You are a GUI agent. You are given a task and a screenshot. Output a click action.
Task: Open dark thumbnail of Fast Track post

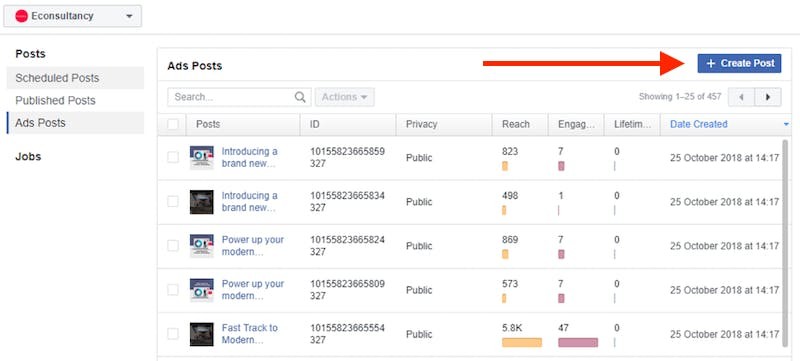pyautogui.click(x=202, y=334)
